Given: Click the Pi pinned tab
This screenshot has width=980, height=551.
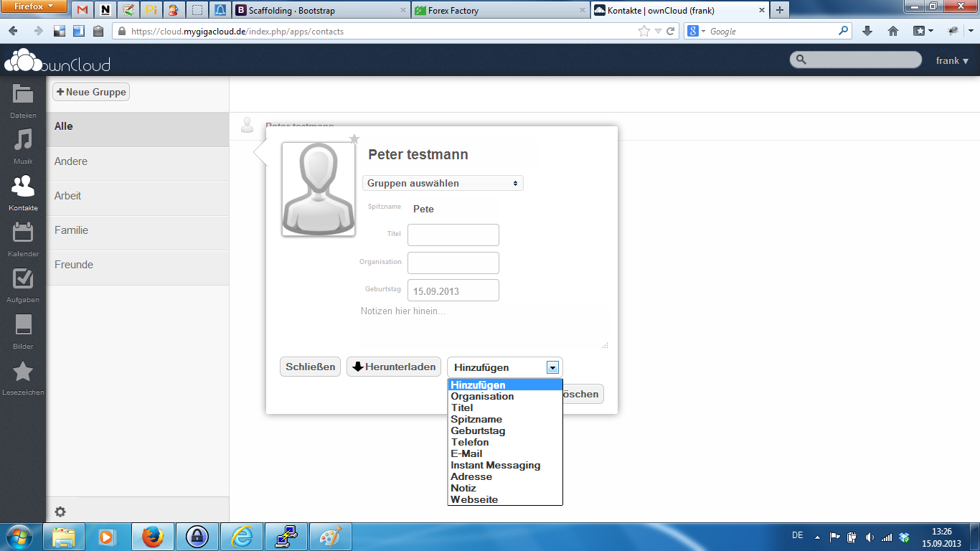Looking at the screenshot, I should (151, 10).
